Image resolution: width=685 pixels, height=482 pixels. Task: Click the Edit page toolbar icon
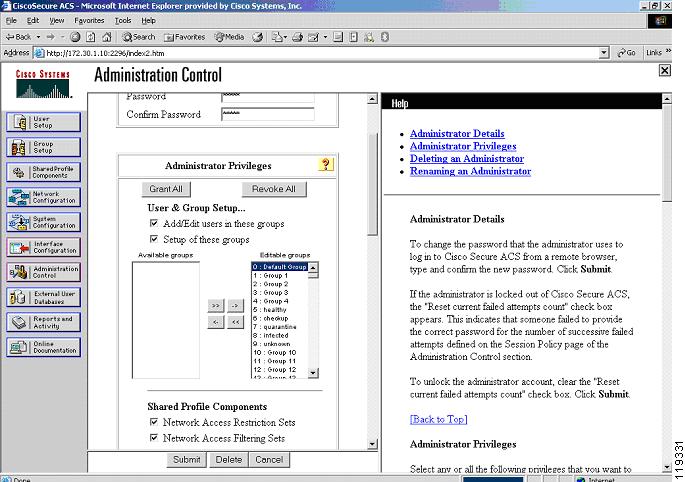click(x=313, y=37)
